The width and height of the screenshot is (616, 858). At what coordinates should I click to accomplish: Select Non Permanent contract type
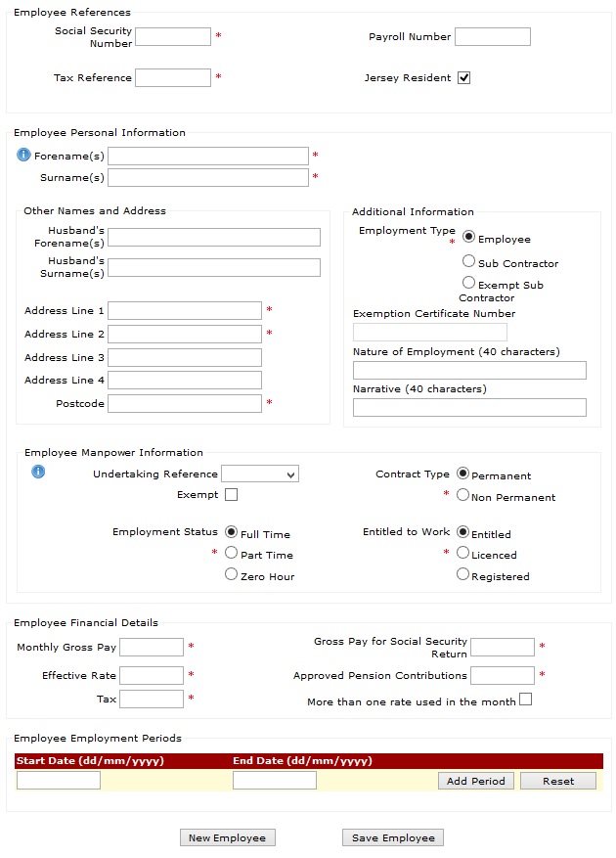(x=462, y=495)
